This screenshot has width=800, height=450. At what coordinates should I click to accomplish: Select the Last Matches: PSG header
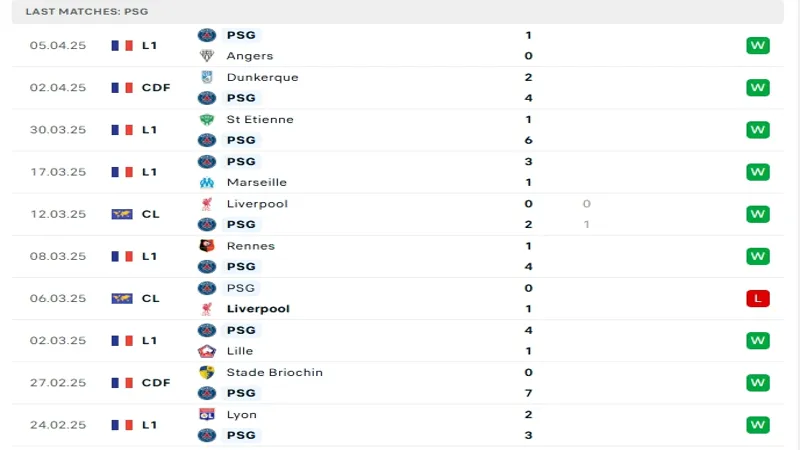tap(87, 11)
